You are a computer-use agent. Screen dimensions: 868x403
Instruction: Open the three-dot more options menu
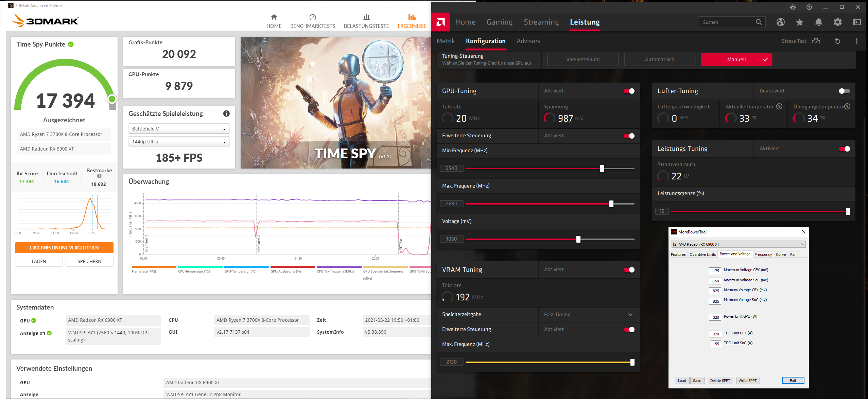pos(856,41)
